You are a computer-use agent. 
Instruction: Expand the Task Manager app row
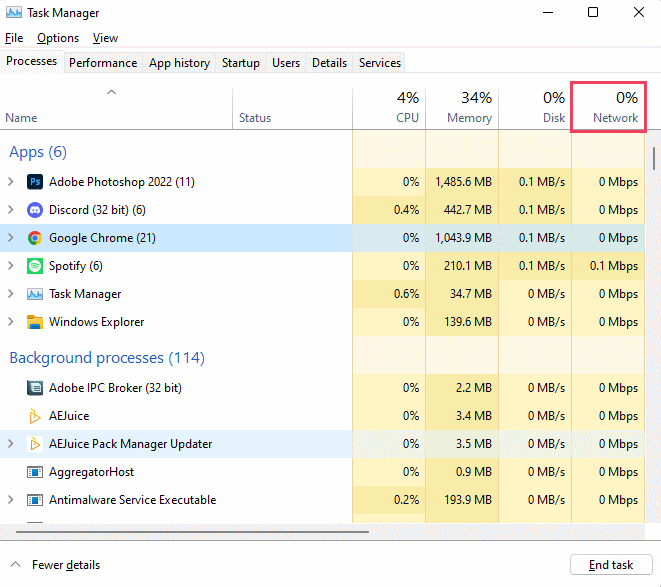[x=11, y=294]
